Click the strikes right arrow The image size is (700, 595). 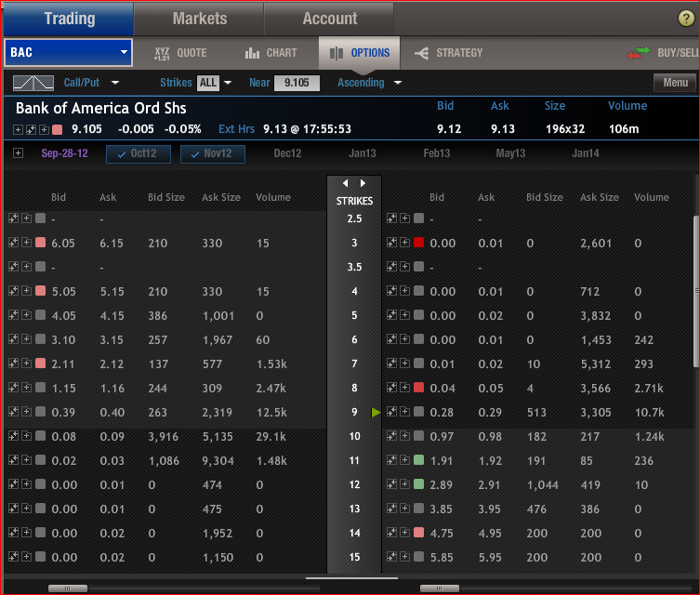tap(363, 183)
